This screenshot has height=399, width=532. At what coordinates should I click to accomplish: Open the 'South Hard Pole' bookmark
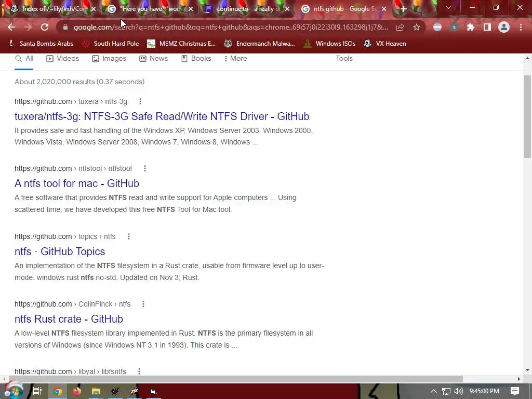click(111, 44)
